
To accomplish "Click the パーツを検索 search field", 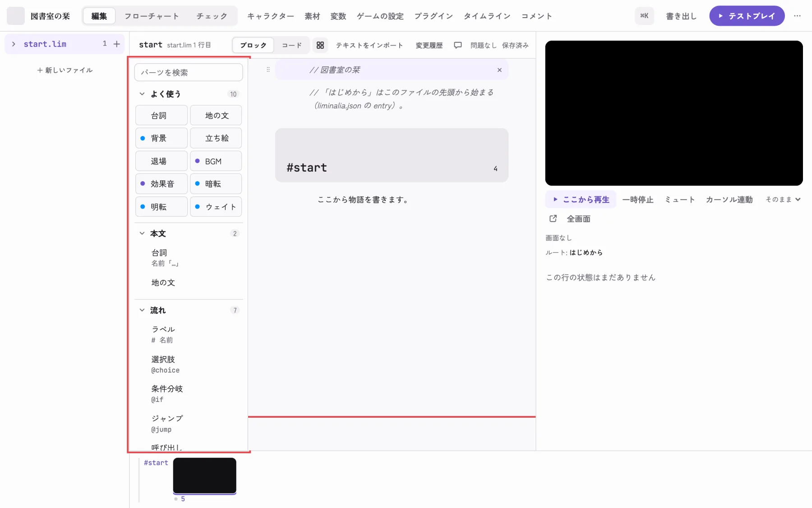I will tap(189, 72).
